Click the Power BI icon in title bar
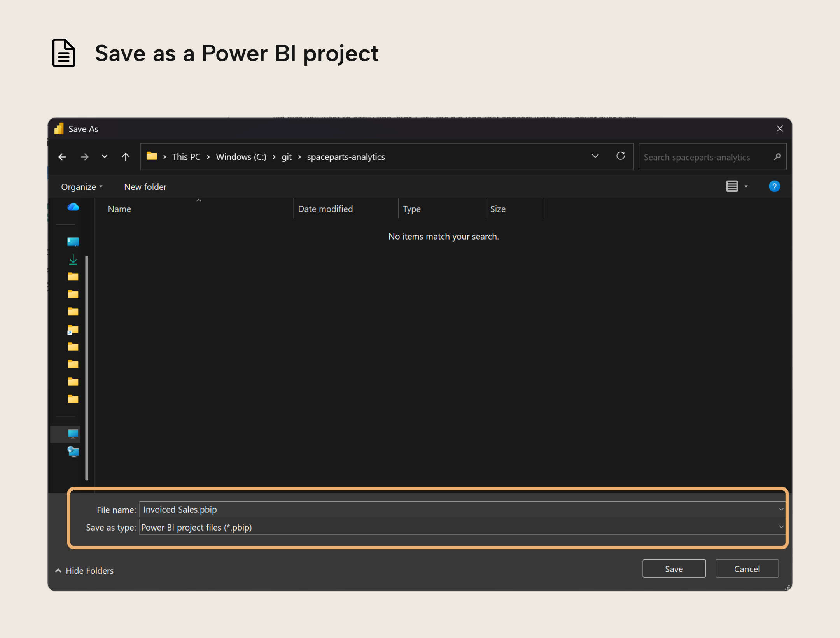This screenshot has width=840, height=638. pos(59,129)
